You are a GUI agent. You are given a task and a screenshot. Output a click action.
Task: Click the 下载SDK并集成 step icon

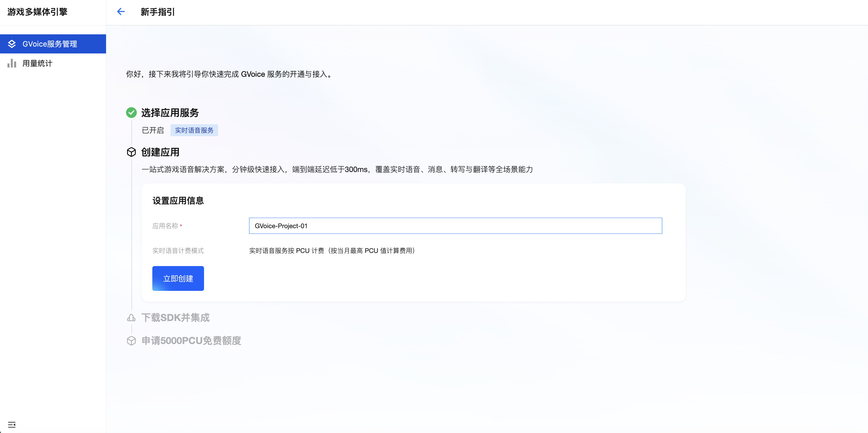[x=131, y=317]
